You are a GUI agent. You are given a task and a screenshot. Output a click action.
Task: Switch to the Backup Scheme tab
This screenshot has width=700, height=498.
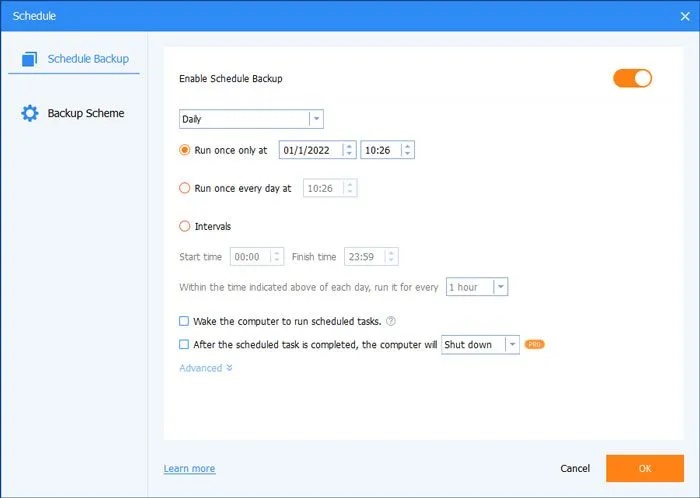(x=74, y=113)
